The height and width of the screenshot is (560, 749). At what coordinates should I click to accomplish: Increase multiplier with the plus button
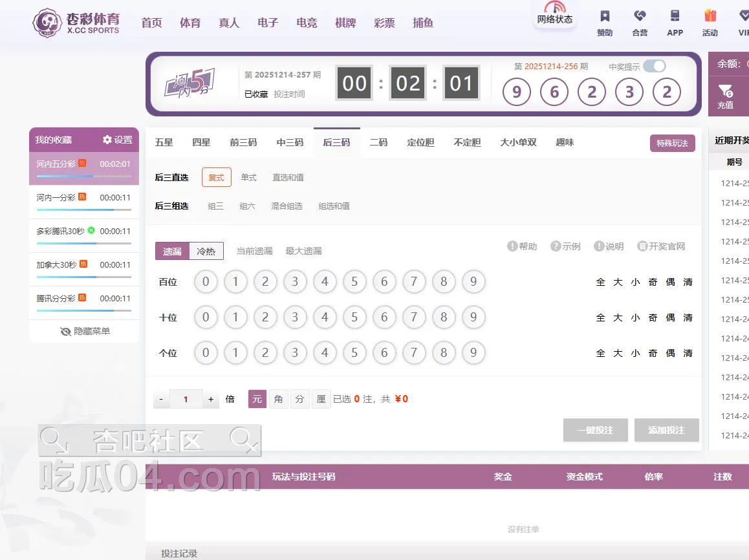click(x=211, y=399)
